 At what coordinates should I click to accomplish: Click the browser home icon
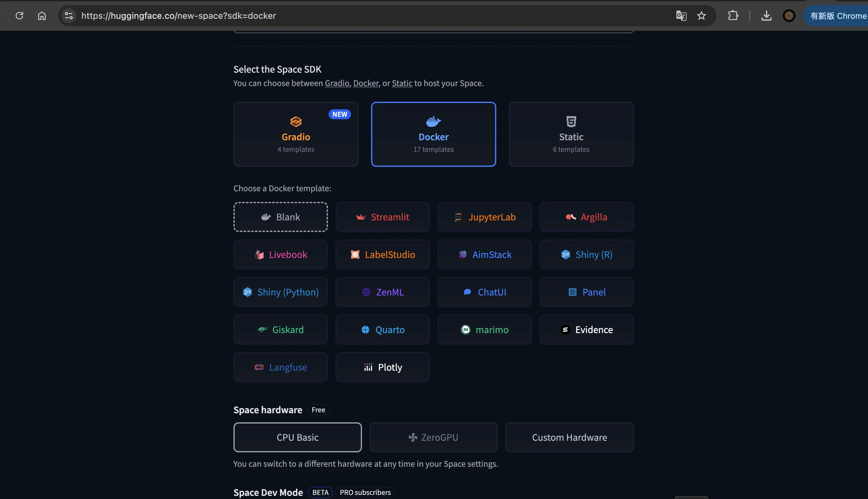pos(42,16)
